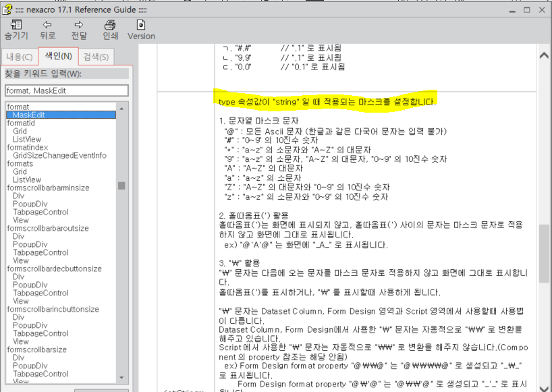This screenshot has width=552, height=392.
Task: Click the '3. "₩" 활용' heading
Action: coord(240,263)
